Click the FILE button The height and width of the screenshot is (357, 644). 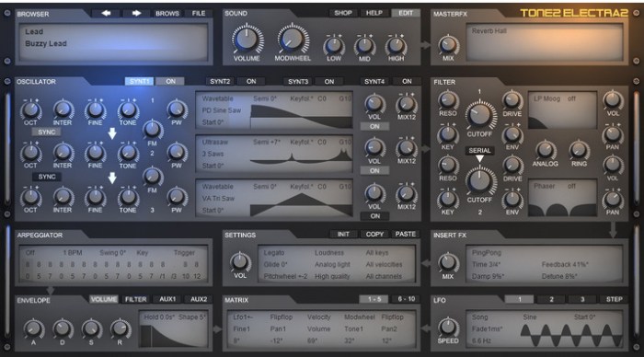click(199, 13)
